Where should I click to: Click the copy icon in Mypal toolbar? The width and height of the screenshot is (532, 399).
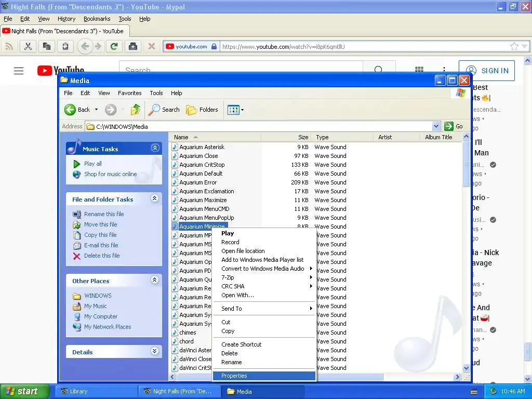(46, 46)
